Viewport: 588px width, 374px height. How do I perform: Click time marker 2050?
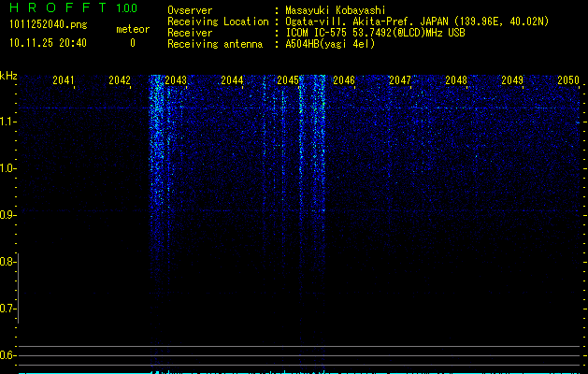tap(568, 80)
